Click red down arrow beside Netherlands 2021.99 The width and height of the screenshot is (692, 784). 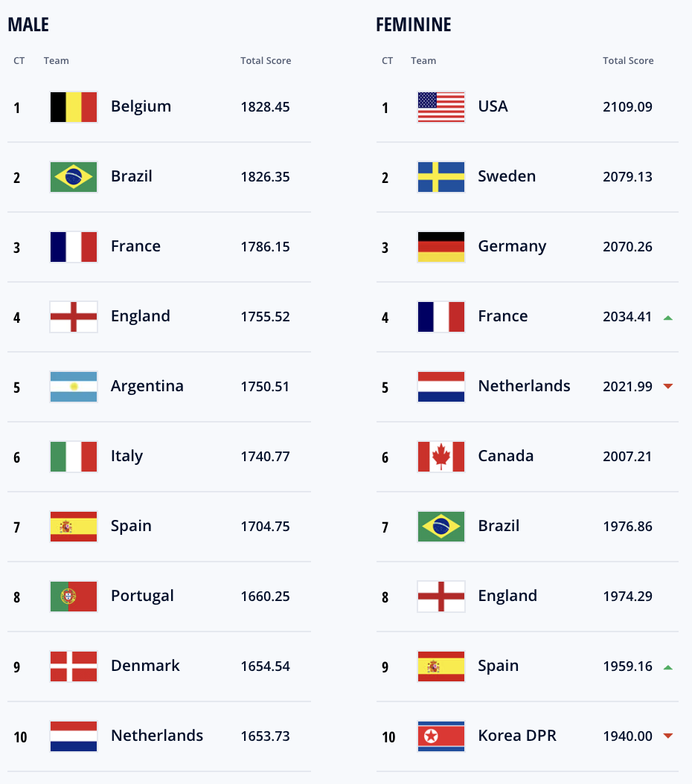[x=668, y=386]
